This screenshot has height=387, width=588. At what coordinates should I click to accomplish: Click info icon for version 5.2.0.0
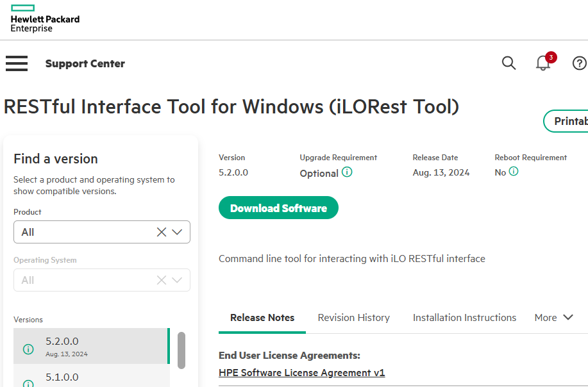[x=28, y=349]
